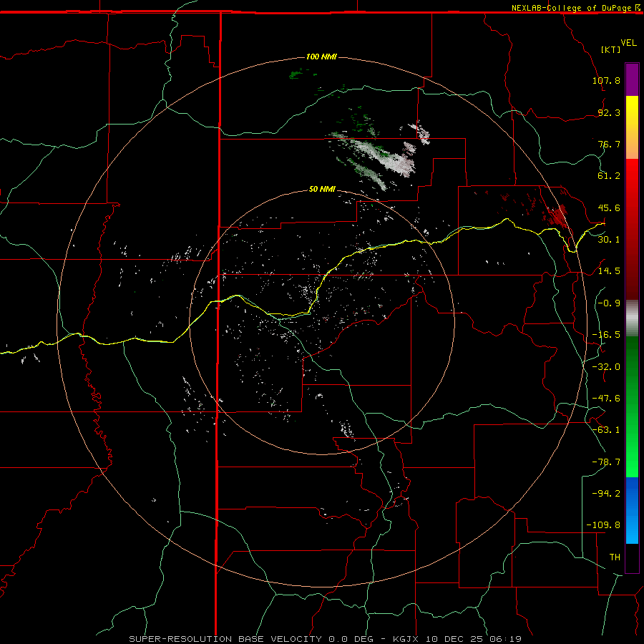Select the -94.2 scale value
This screenshot has height=644, width=644.
(606, 493)
